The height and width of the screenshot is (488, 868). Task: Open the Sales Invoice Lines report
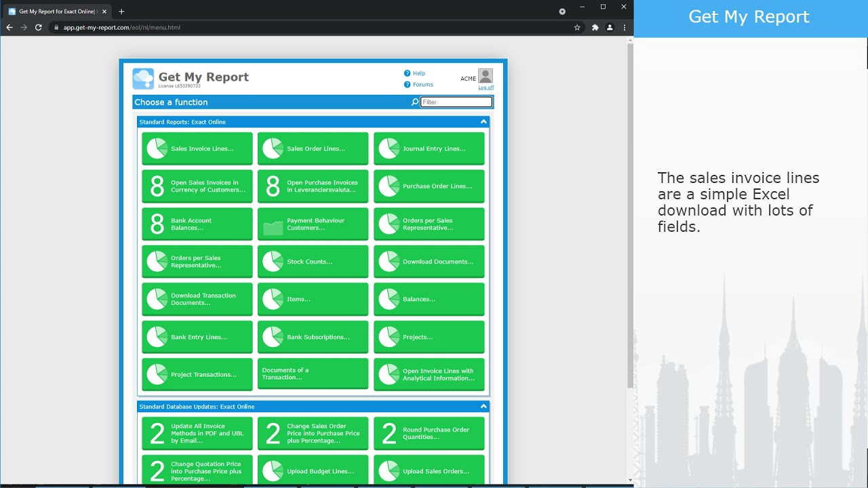point(197,148)
